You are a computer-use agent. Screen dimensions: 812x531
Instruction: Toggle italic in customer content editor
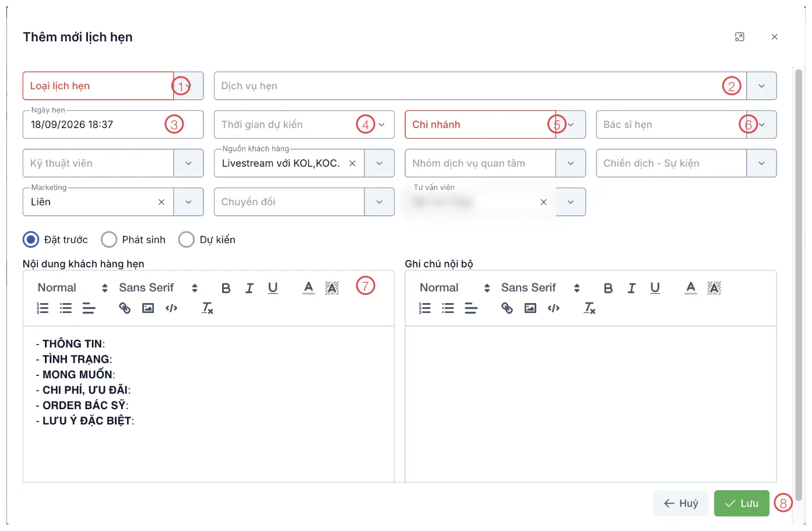click(249, 288)
